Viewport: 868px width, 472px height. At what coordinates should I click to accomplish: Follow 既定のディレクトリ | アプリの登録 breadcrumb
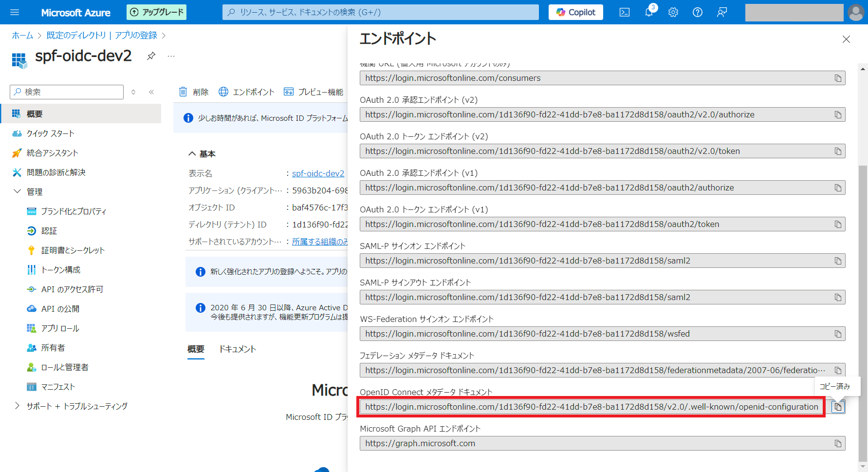pos(102,35)
